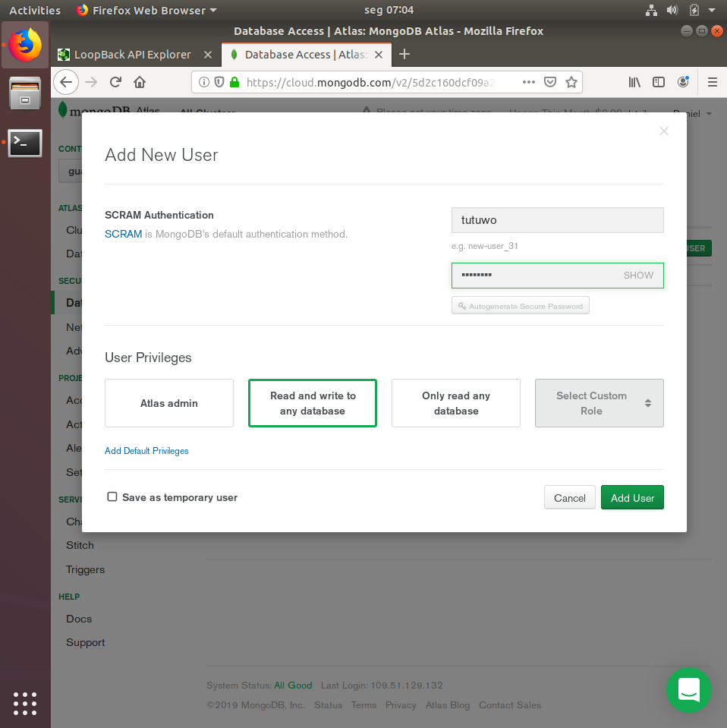Image resolution: width=727 pixels, height=728 pixels.
Task: Open the Firefox Library icon
Action: 634,81
